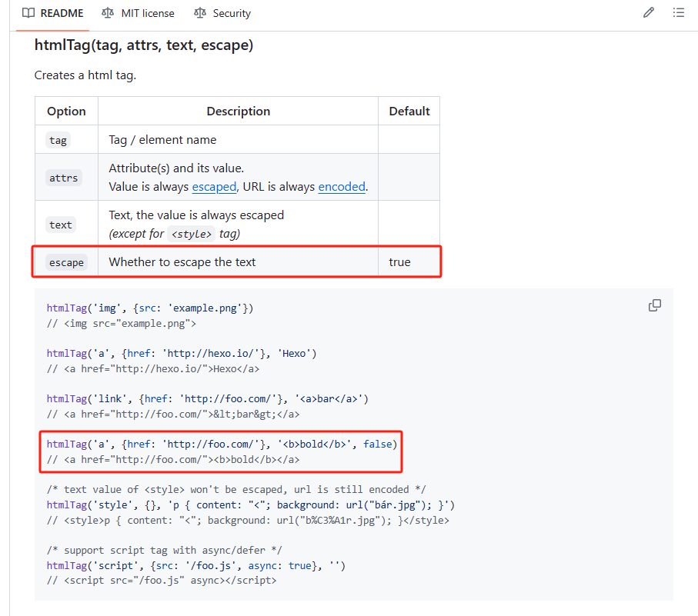
Task: Click the comment // <script src="/foo.js" async>
Action: (162, 581)
